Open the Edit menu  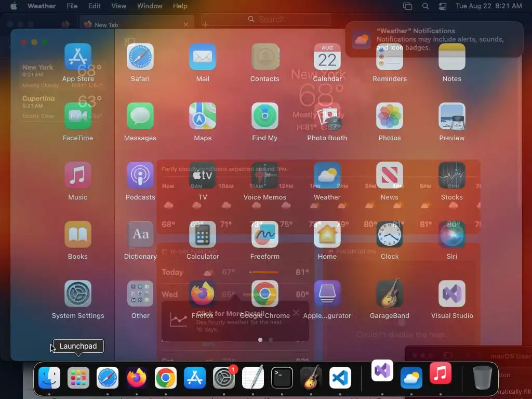pyautogui.click(x=95, y=6)
